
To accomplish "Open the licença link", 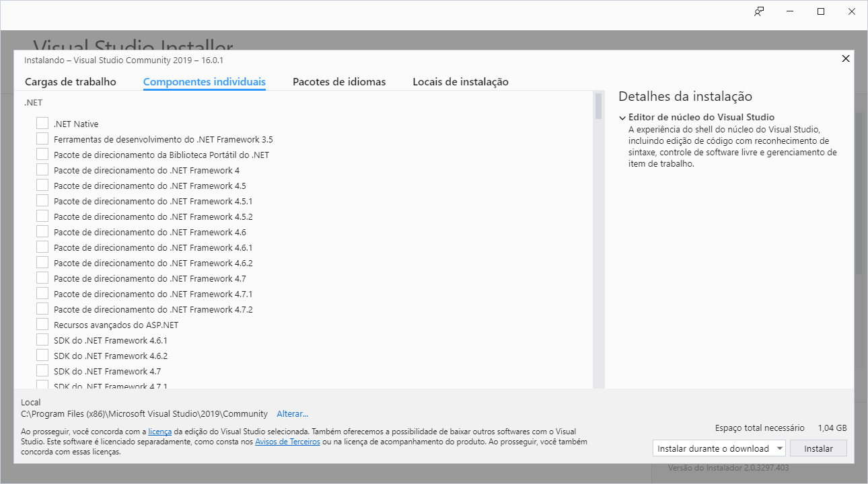I will point(160,432).
